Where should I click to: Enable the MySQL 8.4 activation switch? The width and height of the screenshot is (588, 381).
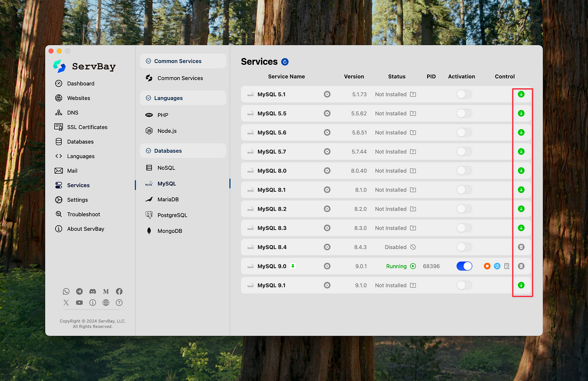click(x=464, y=247)
